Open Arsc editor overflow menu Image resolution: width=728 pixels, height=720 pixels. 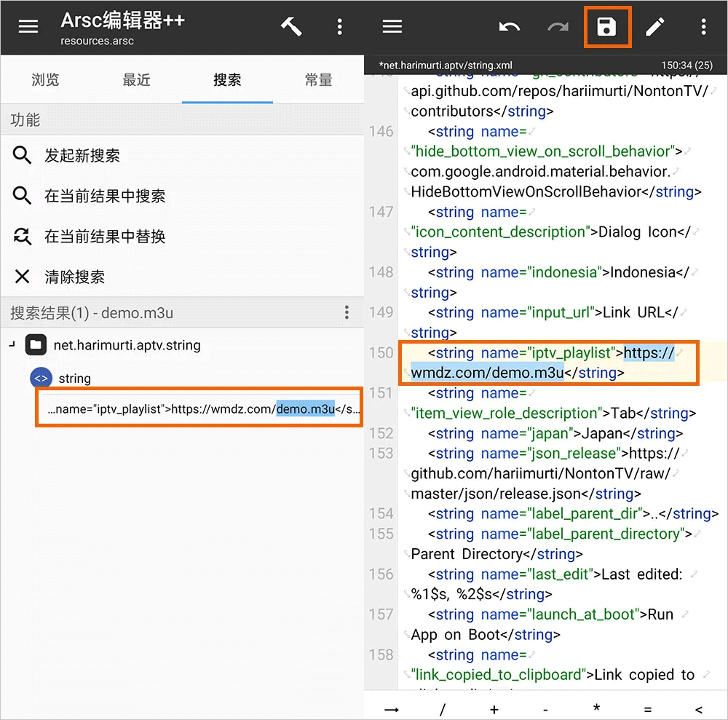(339, 27)
